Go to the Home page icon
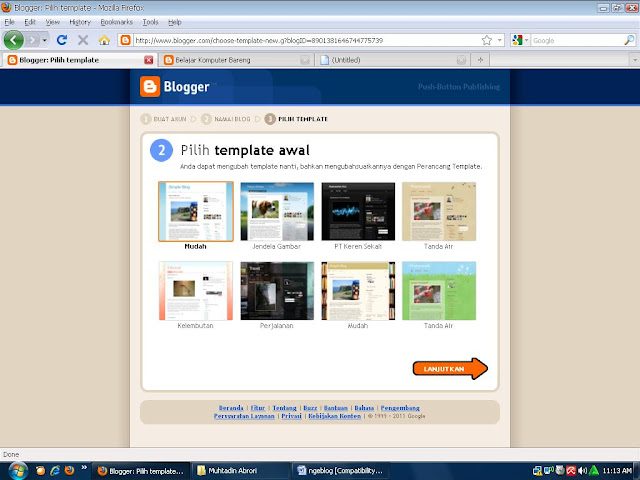 coord(104,40)
